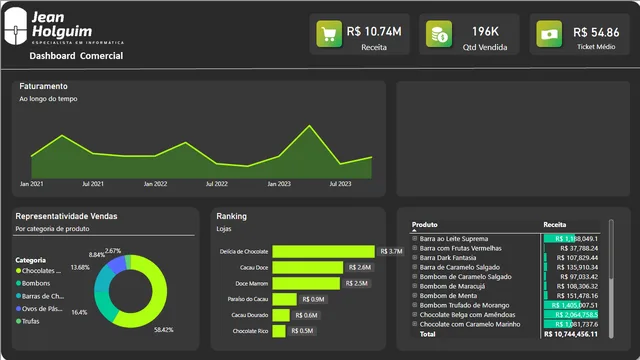
Task: Click the Faturamento chart title
Action: click(x=43, y=86)
